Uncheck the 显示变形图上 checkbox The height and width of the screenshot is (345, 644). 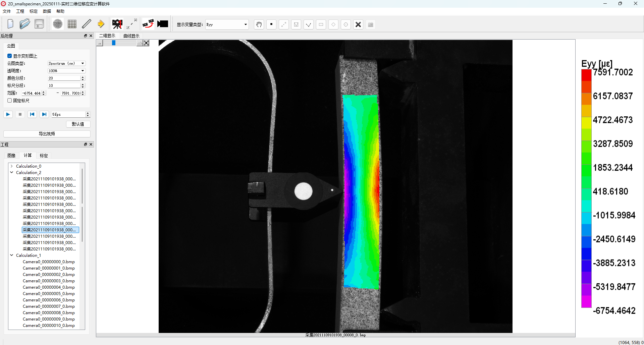coord(10,56)
